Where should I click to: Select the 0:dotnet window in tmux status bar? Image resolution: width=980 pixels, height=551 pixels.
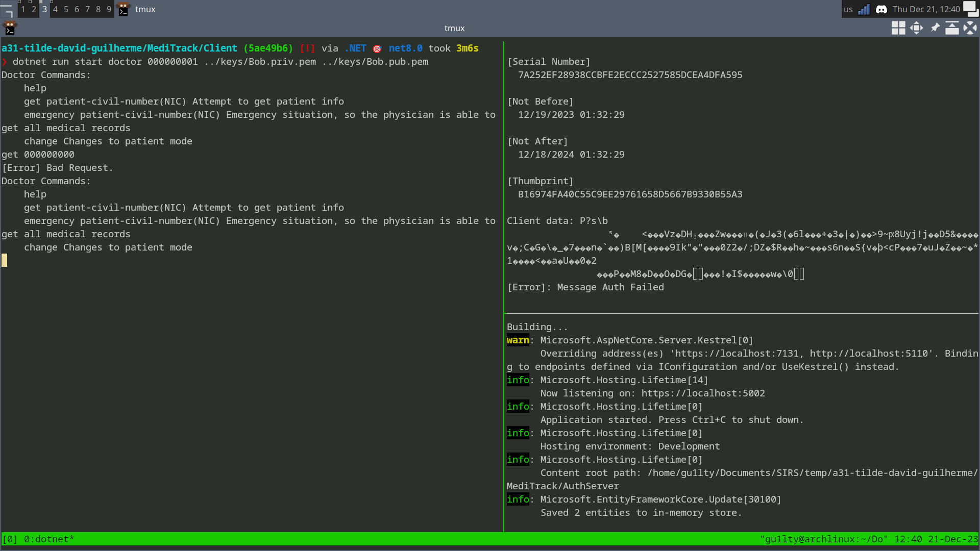pos(48,539)
